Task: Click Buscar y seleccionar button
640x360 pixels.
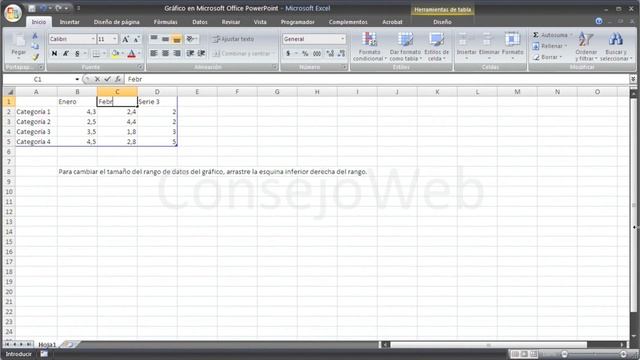Action: tap(616, 47)
